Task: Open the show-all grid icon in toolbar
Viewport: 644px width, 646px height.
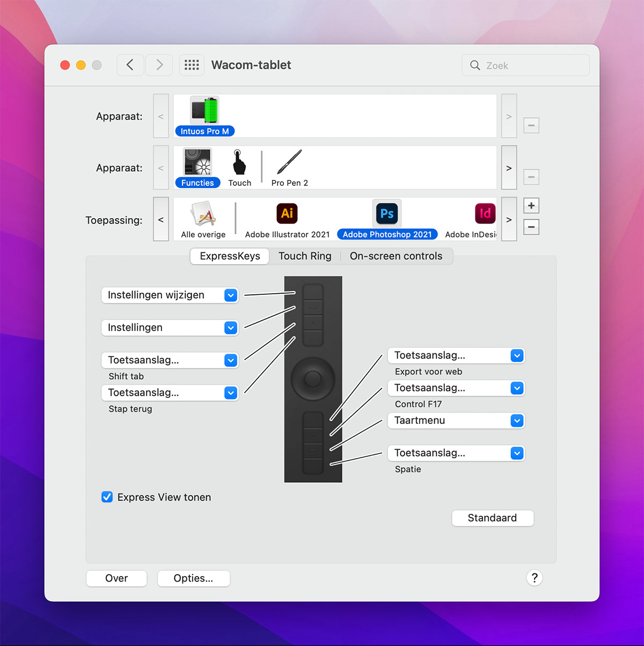Action: [192, 65]
